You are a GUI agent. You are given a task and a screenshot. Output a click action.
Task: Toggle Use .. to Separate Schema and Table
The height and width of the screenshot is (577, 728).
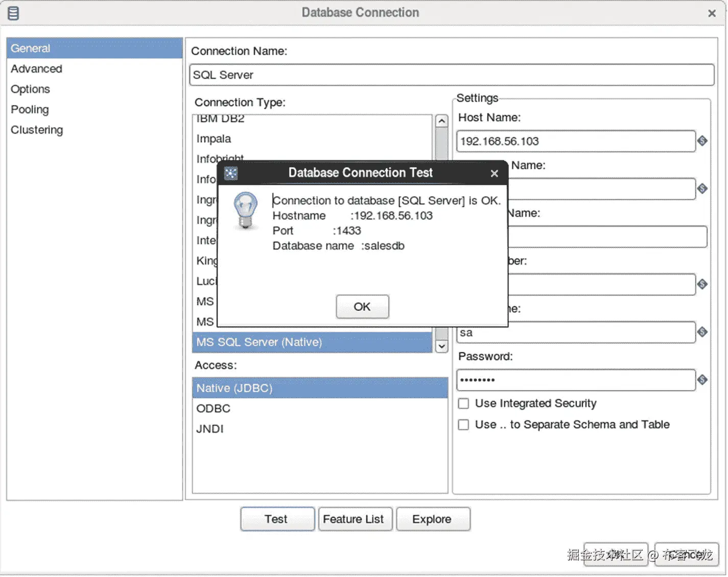pyautogui.click(x=463, y=425)
